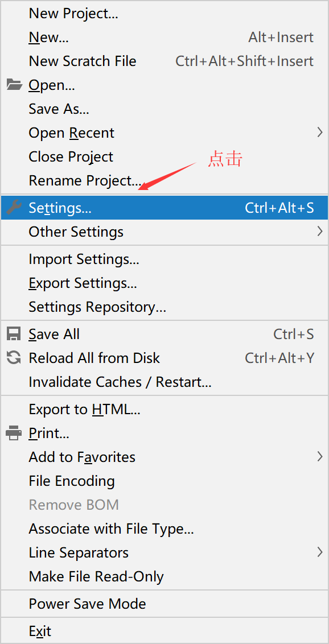Choose Close Project from the menu
The width and height of the screenshot is (329, 644).
(x=71, y=156)
